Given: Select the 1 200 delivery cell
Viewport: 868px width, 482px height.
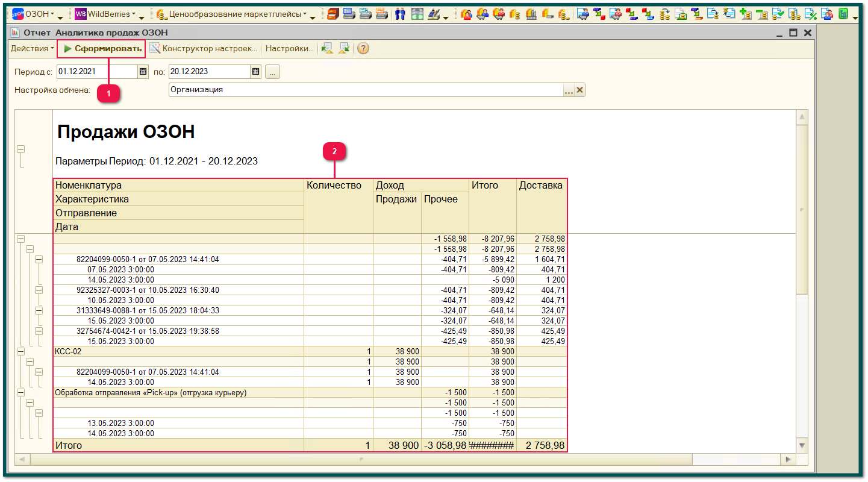Looking at the screenshot, I should coord(542,280).
